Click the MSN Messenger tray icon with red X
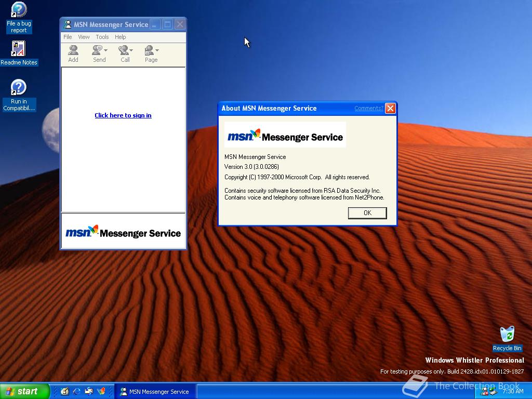532x399 pixels. click(485, 392)
